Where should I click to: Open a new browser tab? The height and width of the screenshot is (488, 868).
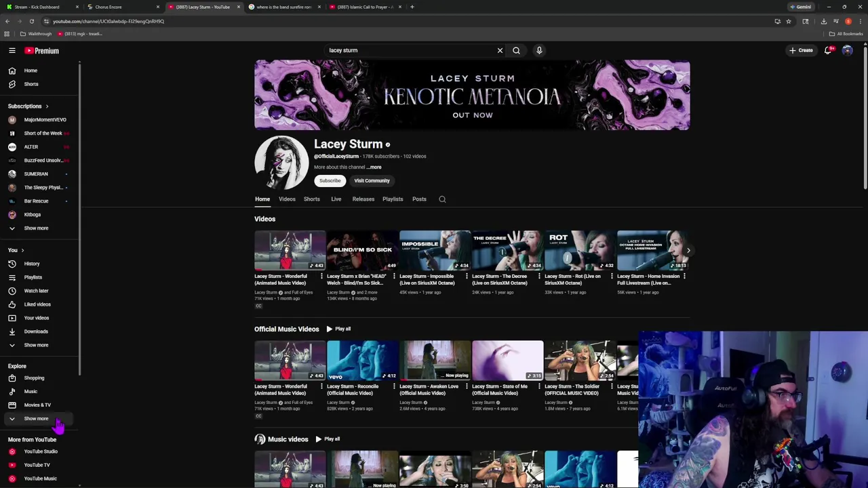coord(412,7)
